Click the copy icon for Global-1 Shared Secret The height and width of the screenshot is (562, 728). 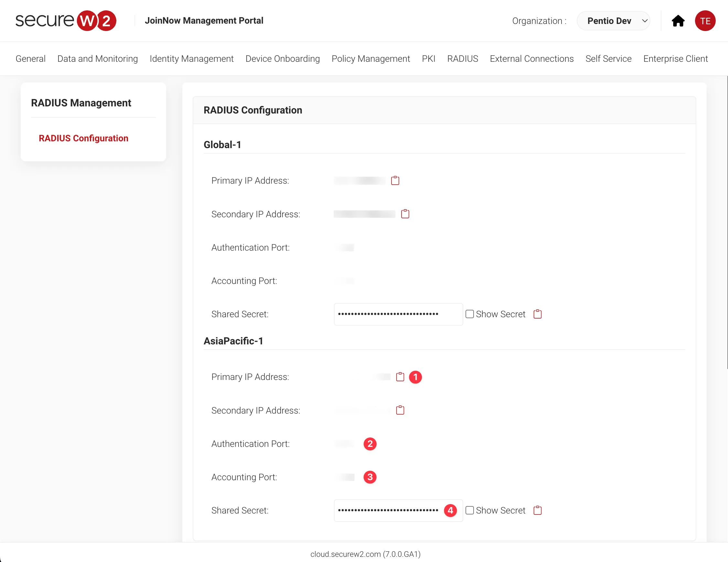pos(538,314)
